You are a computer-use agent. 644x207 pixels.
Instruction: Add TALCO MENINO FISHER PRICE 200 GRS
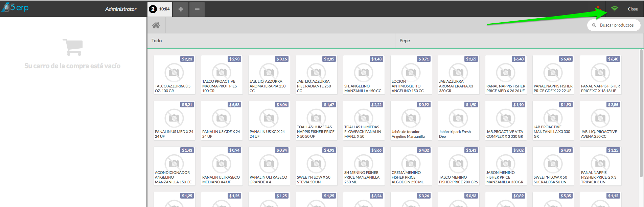[x=458, y=166]
